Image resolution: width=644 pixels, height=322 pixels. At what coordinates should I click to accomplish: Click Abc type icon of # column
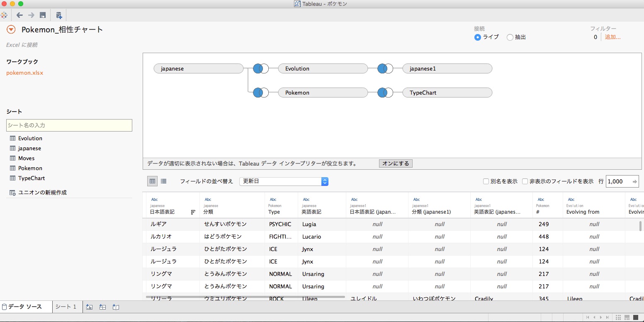541,200
